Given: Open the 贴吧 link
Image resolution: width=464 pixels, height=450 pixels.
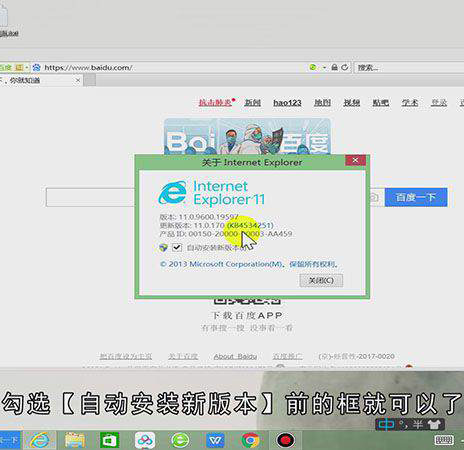Looking at the screenshot, I should click(381, 103).
